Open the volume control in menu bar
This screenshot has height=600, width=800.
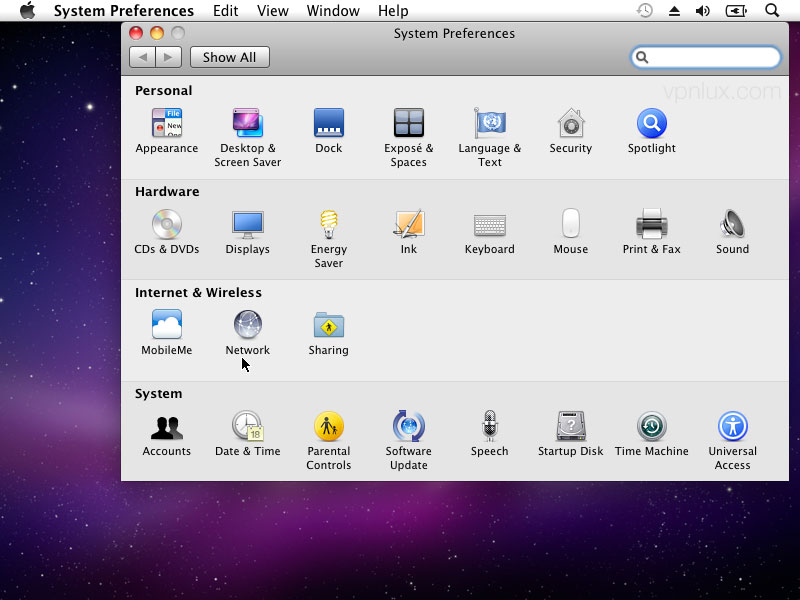coord(703,11)
